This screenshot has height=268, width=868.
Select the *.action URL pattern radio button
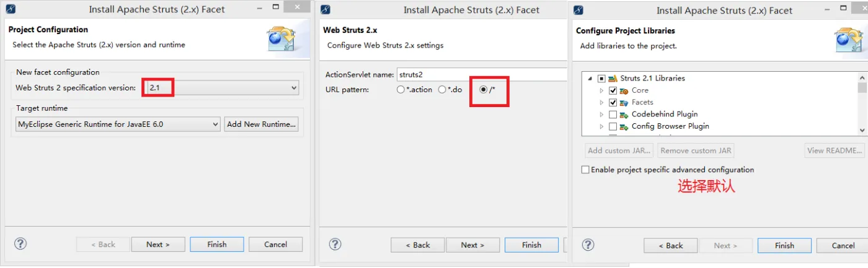[x=401, y=90]
